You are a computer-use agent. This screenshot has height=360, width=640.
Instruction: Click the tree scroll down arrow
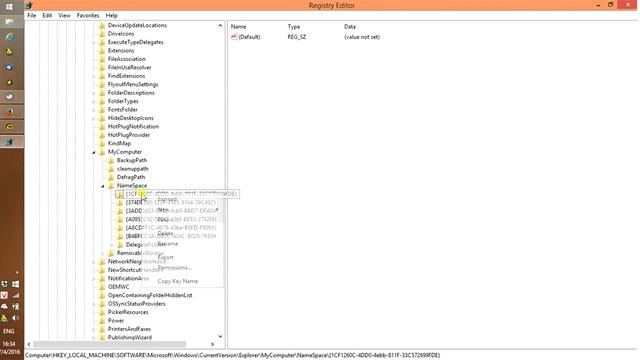point(220,337)
